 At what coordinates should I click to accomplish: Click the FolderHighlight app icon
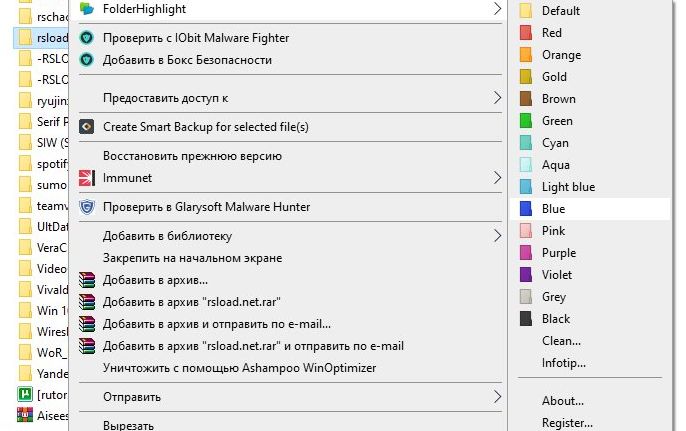tap(87, 8)
